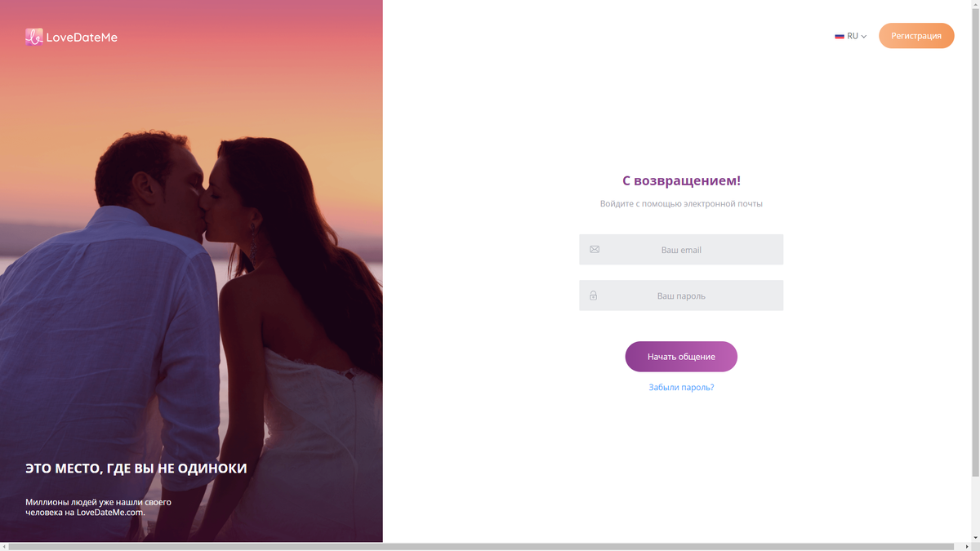Click the right arrow of horizontal scrollbar

click(x=967, y=546)
